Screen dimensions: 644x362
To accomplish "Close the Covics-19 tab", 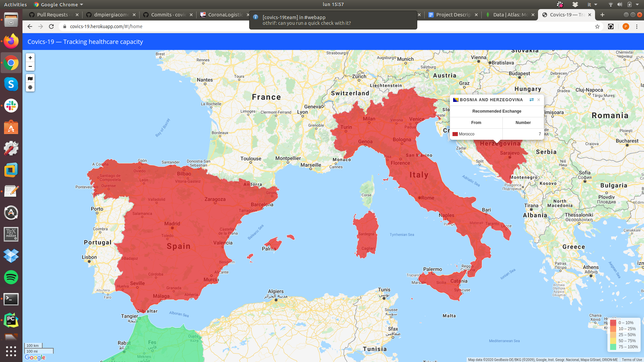I will [590, 15].
